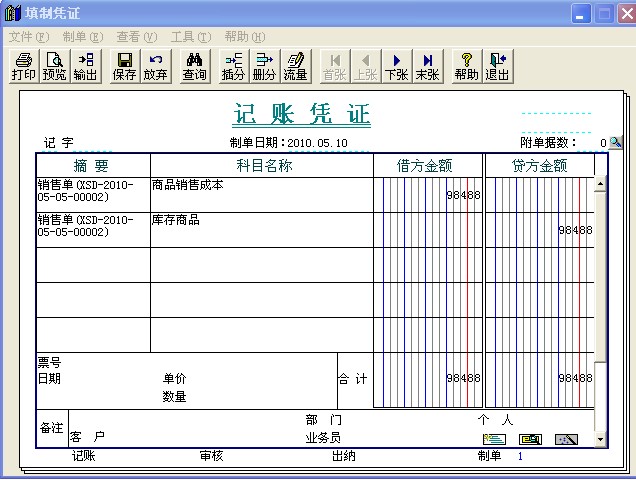Click the 业务员 label
This screenshot has width=636, height=480.
point(323,438)
